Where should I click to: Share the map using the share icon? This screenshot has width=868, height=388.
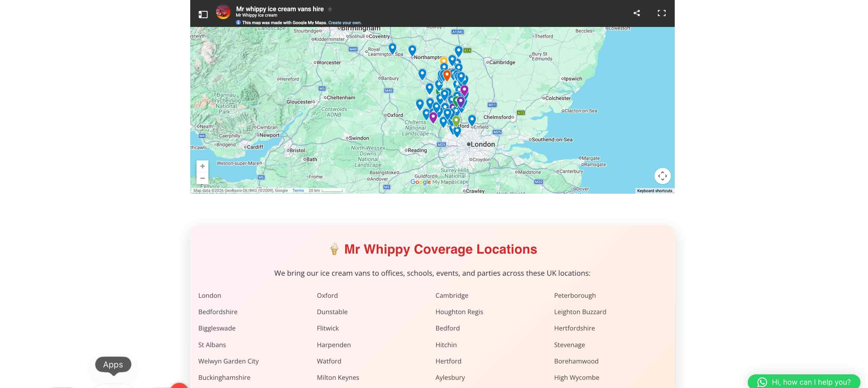(x=637, y=13)
